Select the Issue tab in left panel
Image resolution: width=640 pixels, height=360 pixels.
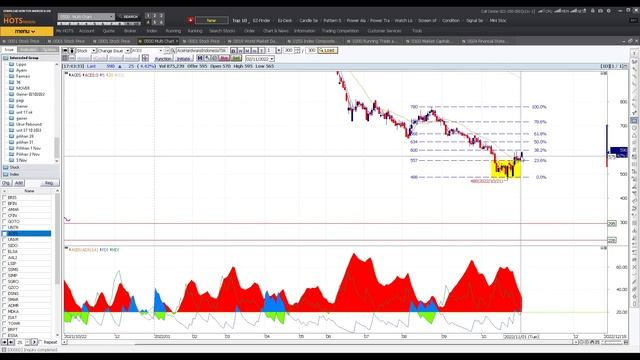click(9, 49)
